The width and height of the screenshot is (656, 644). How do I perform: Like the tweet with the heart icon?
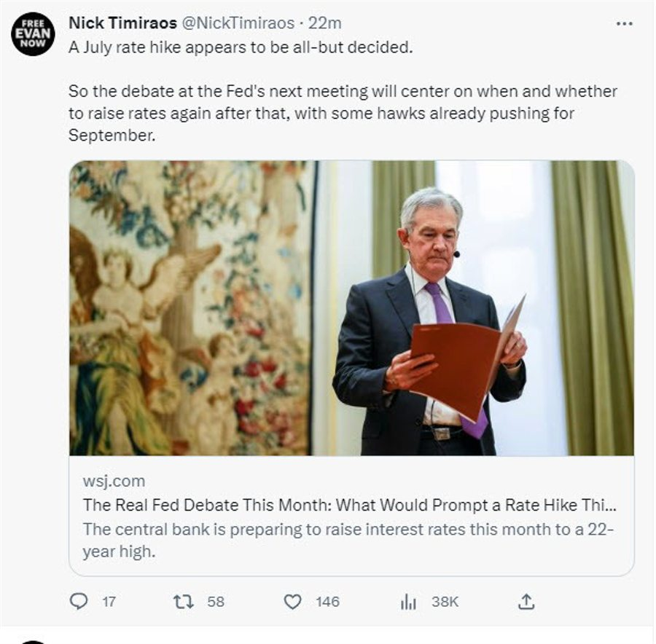click(292, 601)
